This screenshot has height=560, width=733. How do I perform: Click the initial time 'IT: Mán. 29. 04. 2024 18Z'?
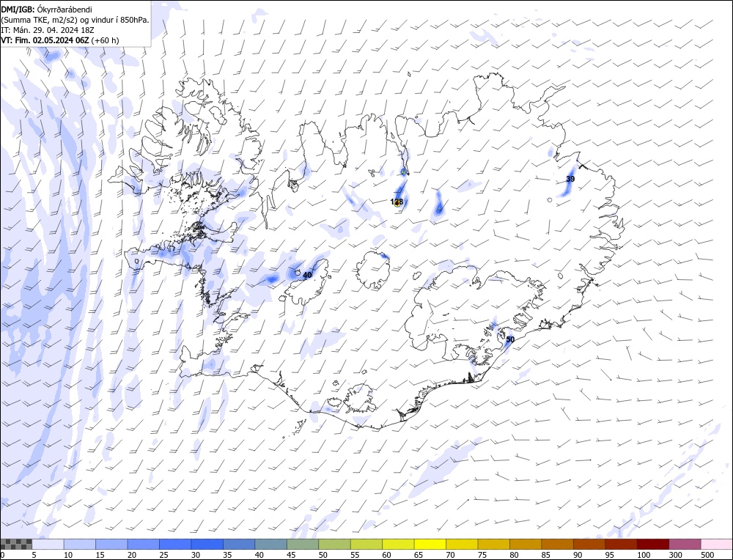click(48, 30)
